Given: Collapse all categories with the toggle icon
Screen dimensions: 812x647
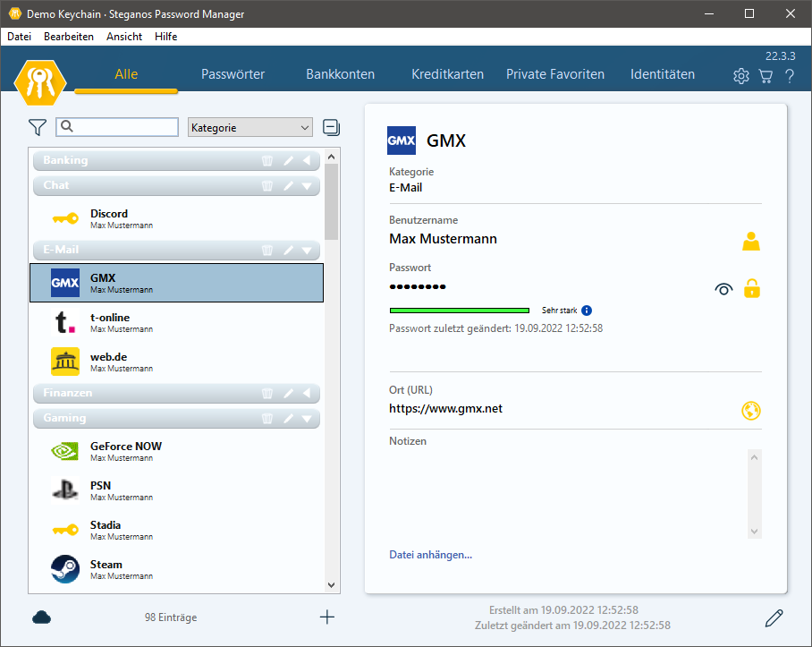Looking at the screenshot, I should click(331, 127).
